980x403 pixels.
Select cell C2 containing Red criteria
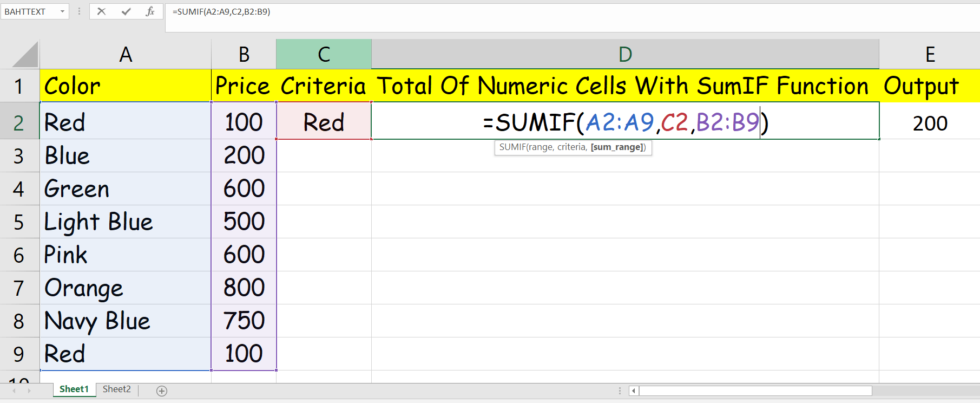point(324,122)
